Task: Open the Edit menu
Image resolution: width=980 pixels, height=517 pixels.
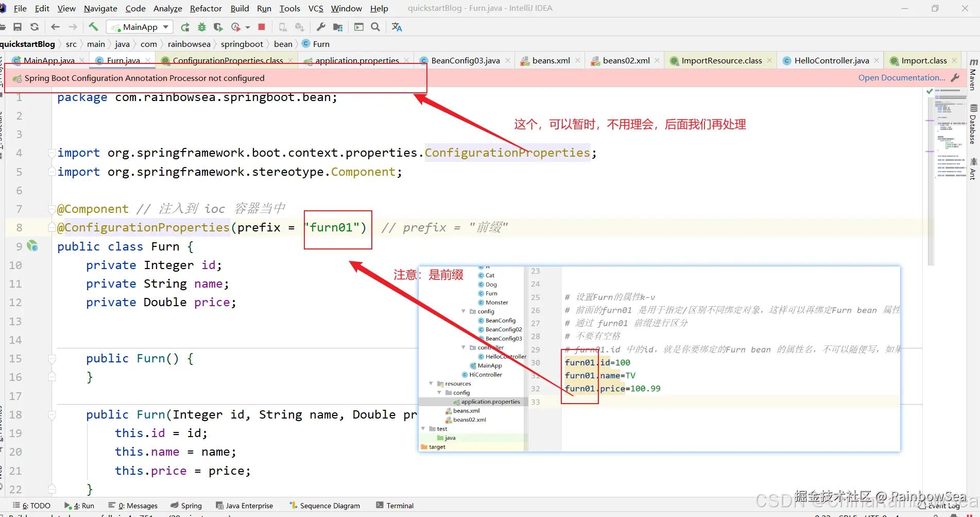Action: (42, 8)
